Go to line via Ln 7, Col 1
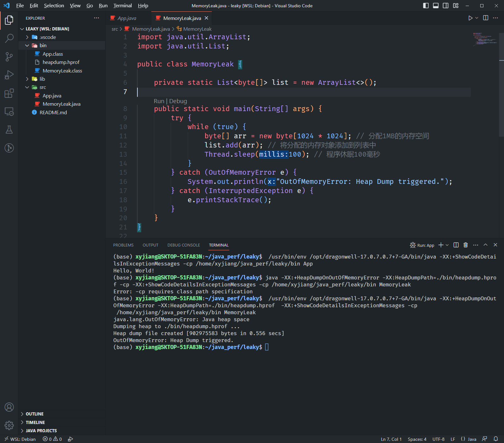504x443 pixels. (x=391, y=439)
